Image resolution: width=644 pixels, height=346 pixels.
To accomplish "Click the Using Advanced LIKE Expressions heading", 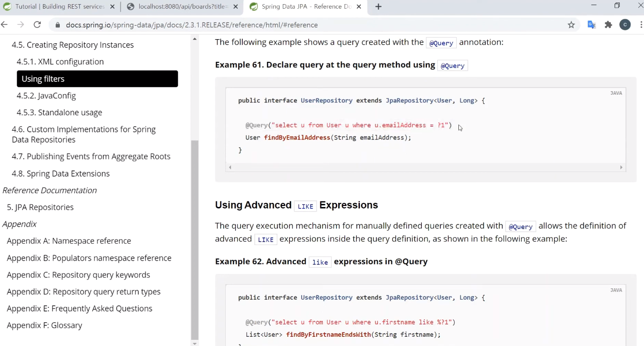I will click(296, 205).
